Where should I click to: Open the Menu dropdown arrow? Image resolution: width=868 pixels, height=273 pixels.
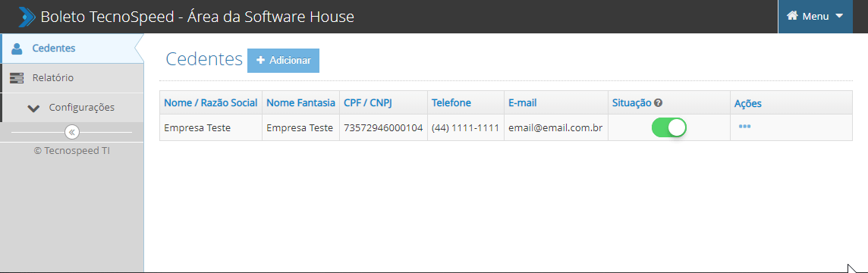(x=839, y=16)
